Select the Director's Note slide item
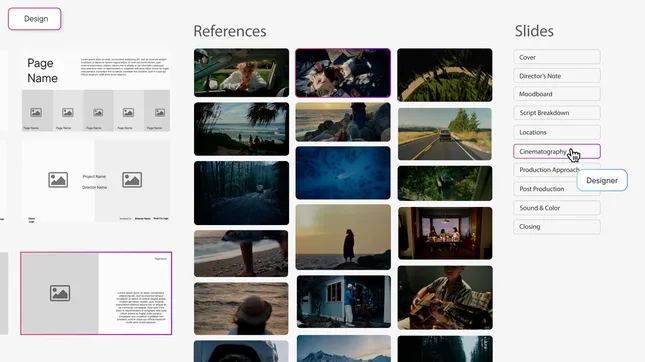The image size is (645, 362). [557, 76]
